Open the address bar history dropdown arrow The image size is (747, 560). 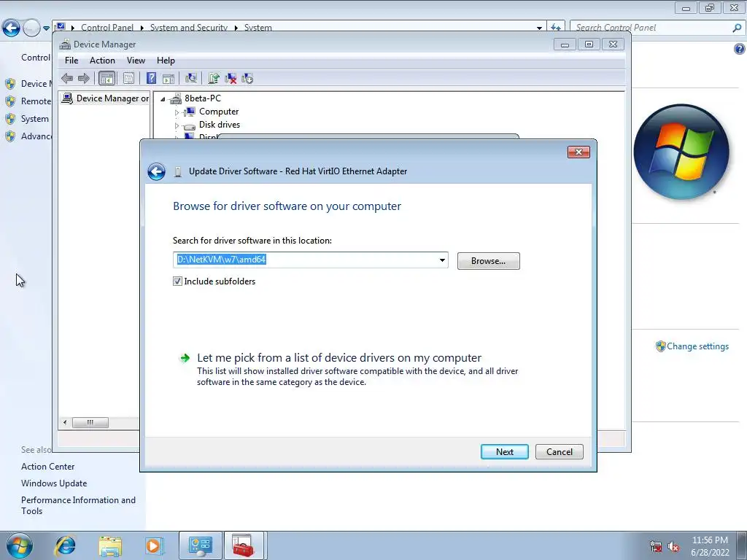539,28
